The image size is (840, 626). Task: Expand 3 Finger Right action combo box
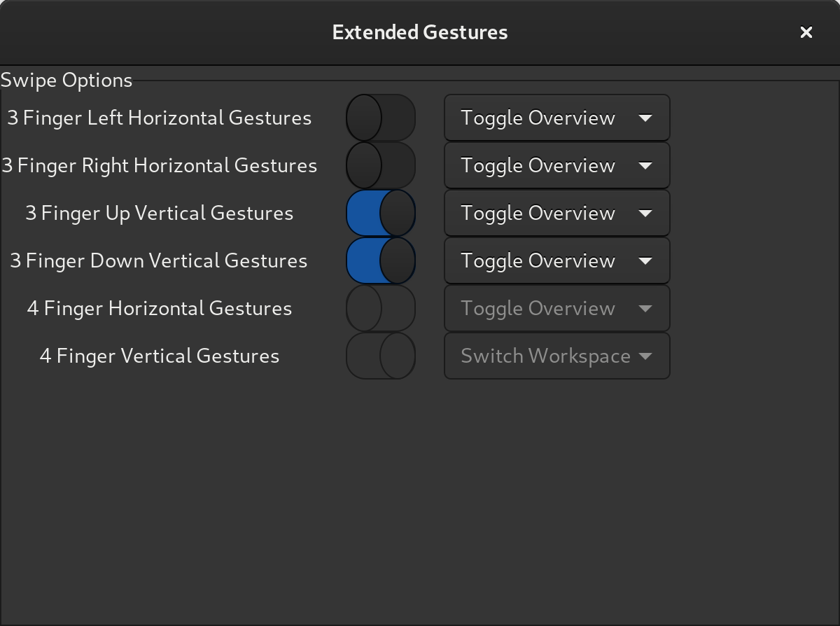coord(556,165)
